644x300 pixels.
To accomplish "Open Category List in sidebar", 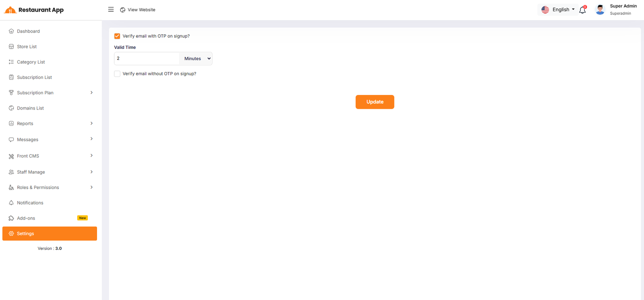I will click(x=31, y=62).
